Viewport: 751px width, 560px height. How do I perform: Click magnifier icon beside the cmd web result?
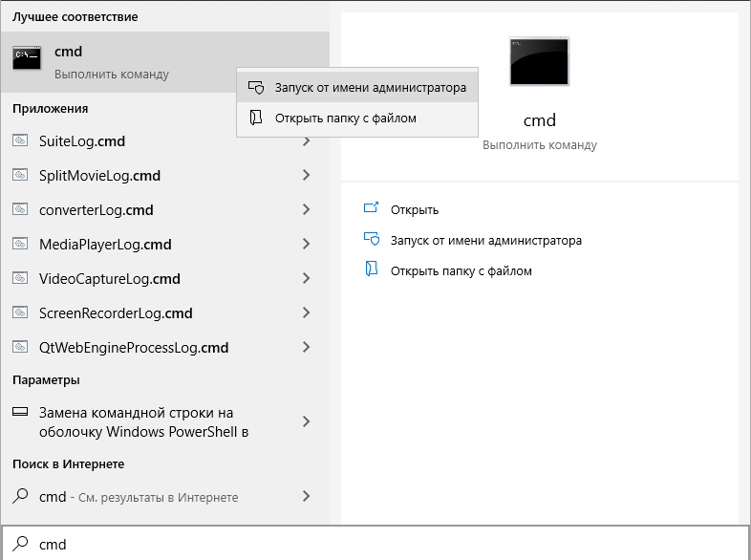tap(20, 496)
